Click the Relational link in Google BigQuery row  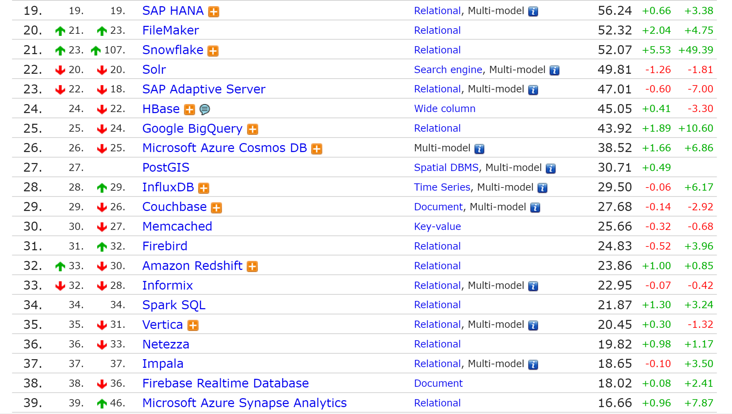coord(437,128)
